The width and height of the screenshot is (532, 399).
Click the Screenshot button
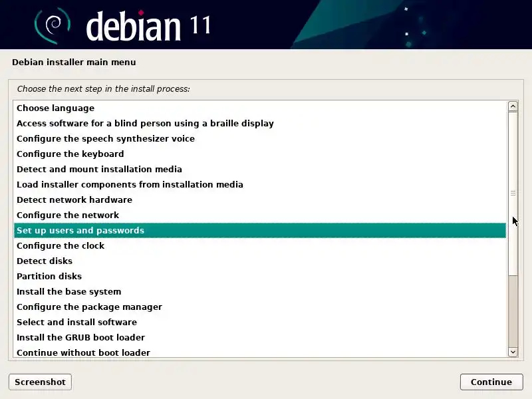coord(40,382)
